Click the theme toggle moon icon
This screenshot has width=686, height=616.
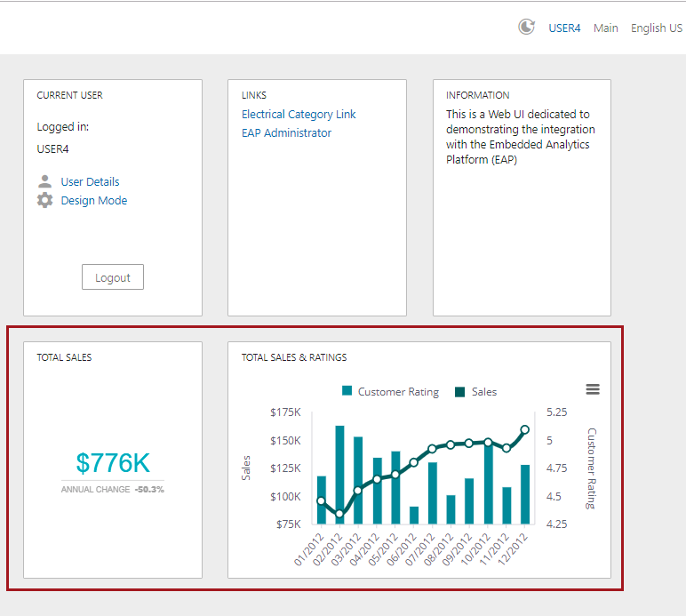pos(527,28)
